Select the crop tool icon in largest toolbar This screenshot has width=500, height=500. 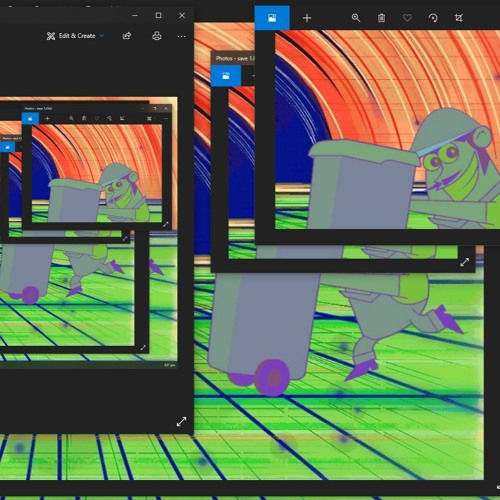click(459, 18)
